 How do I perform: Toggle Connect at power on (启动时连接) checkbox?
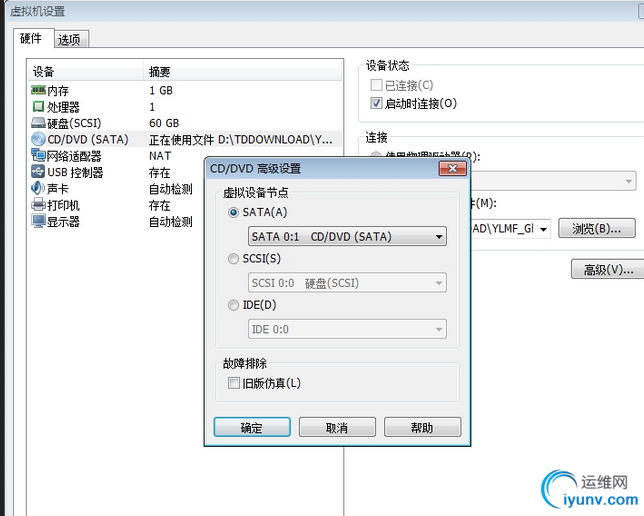[x=376, y=103]
